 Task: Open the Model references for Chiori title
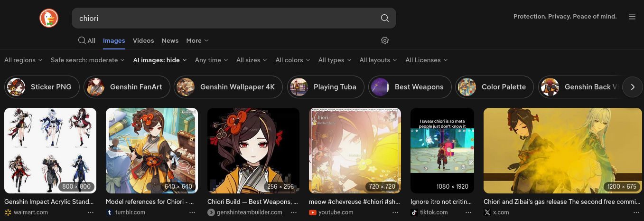coord(150,202)
